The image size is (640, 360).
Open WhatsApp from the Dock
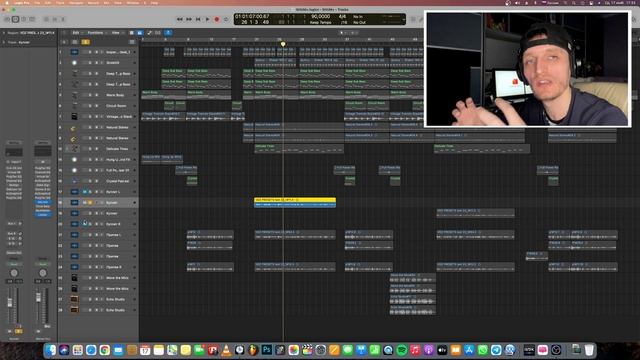point(482,350)
